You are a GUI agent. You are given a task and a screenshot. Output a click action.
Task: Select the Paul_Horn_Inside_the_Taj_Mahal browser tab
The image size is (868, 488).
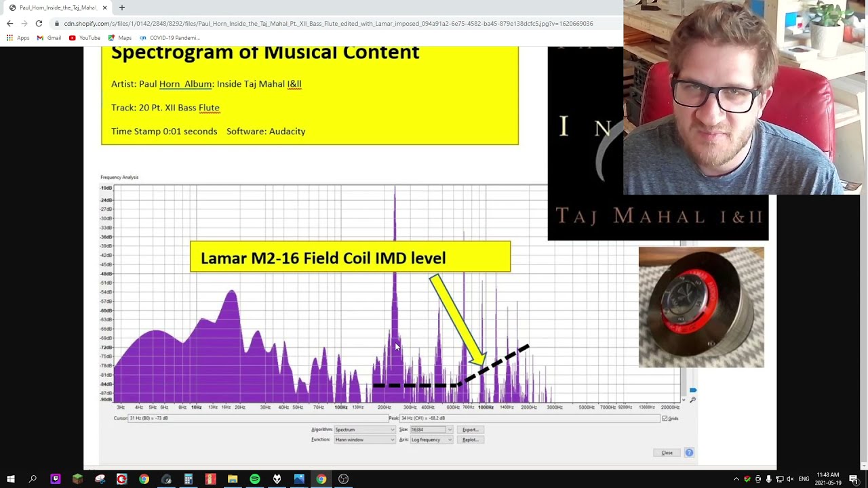point(58,7)
